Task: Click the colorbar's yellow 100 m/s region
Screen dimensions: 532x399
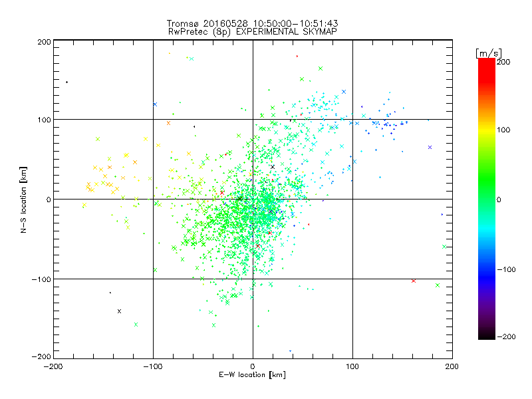Action: [x=487, y=130]
